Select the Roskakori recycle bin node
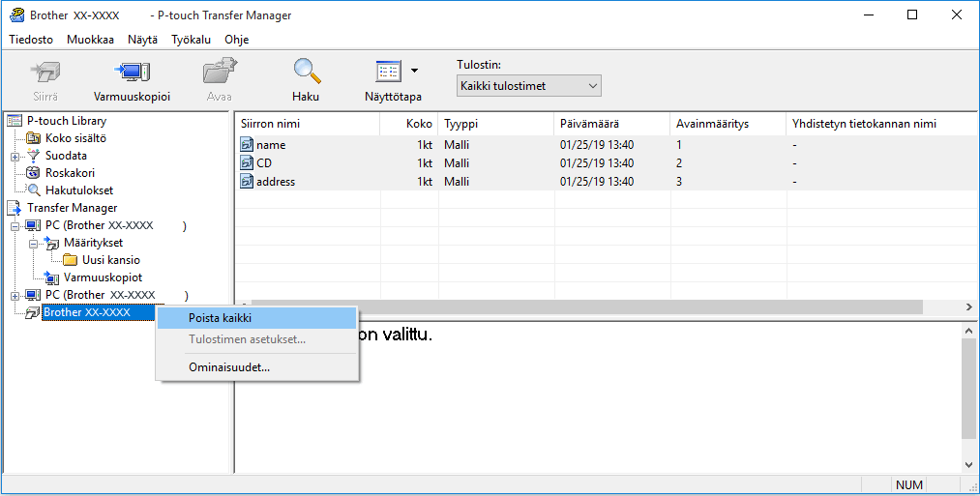Screen dimensions: 980x496 point(70,173)
